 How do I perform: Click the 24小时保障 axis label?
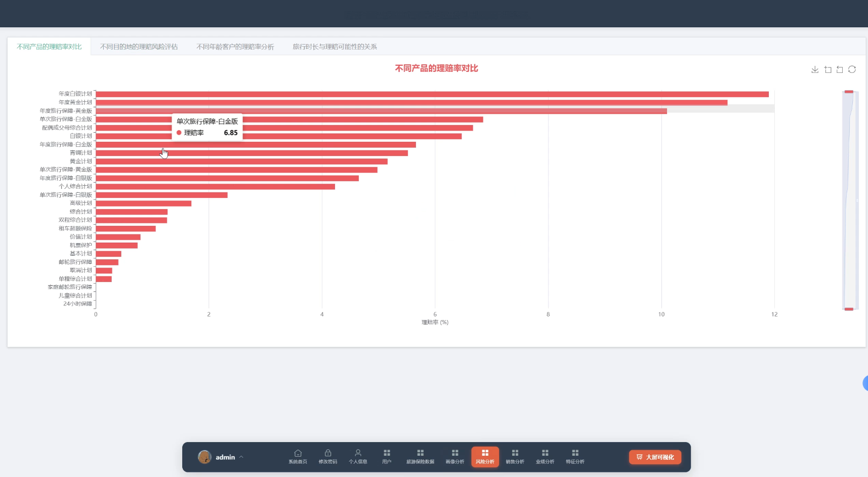pos(77,304)
